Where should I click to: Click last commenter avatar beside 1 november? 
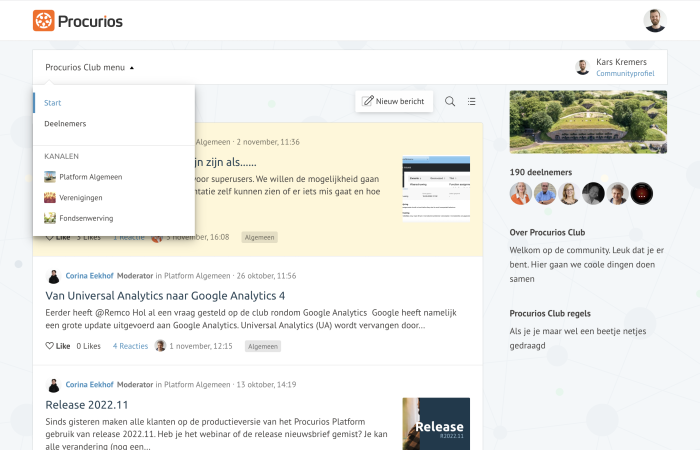click(160, 346)
